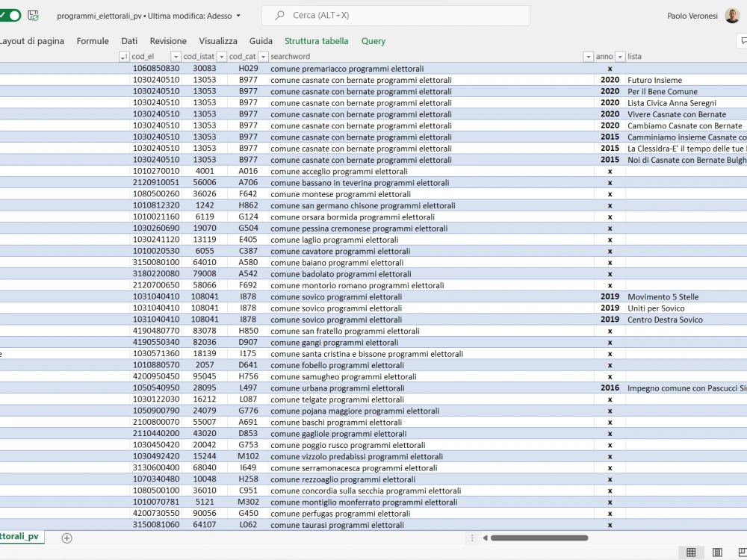Select cell Noi di Casnate con Bernate
Screen dimensions: 747x560
(x=687, y=160)
